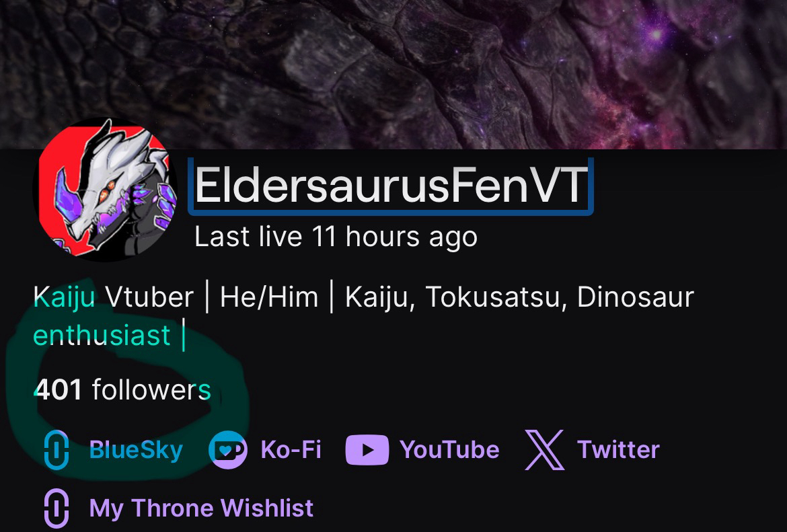787x532 pixels.
Task: Click the word Kaiju starting the bio
Action: point(64,297)
